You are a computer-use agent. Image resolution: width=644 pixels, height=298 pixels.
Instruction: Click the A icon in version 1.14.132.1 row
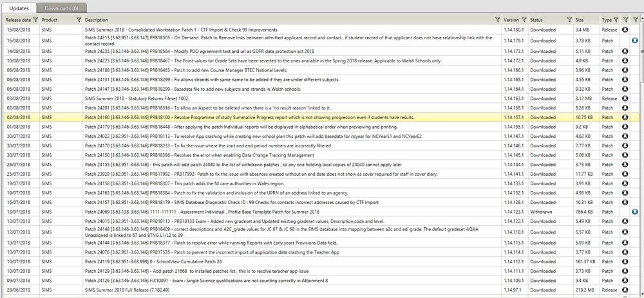[625, 193]
